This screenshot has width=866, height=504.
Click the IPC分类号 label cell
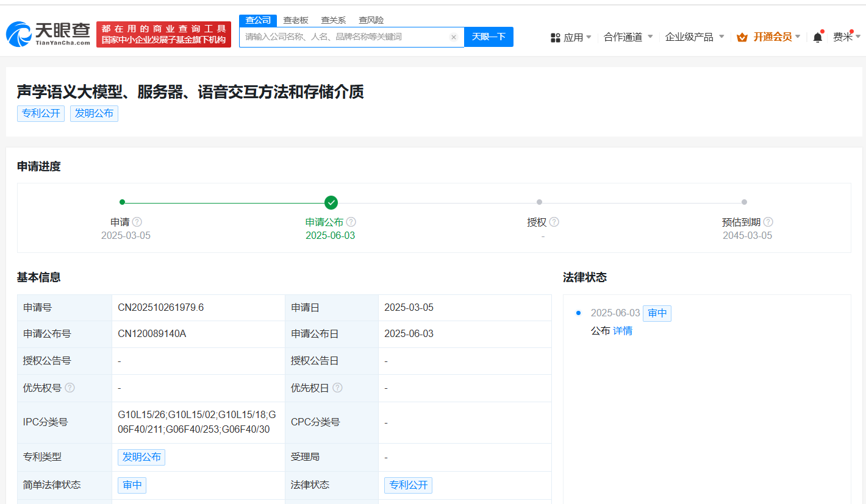point(65,422)
